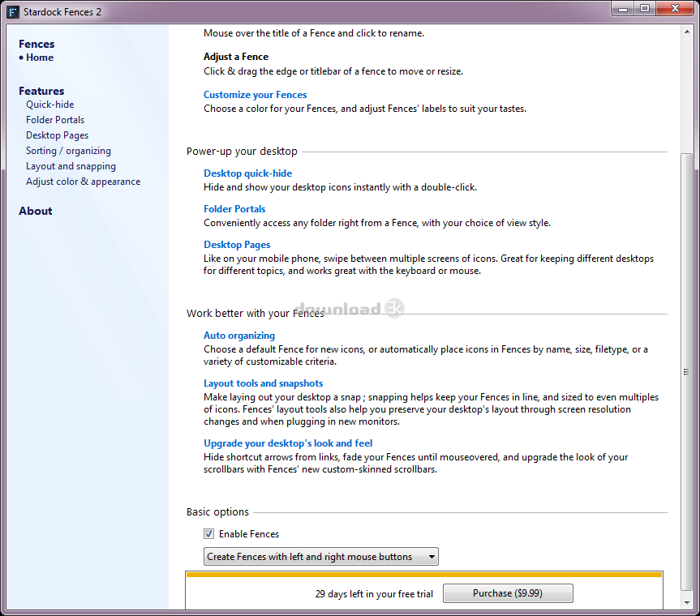Open the Home page in sidebar
Screen dimensions: 700x616
click(x=40, y=58)
